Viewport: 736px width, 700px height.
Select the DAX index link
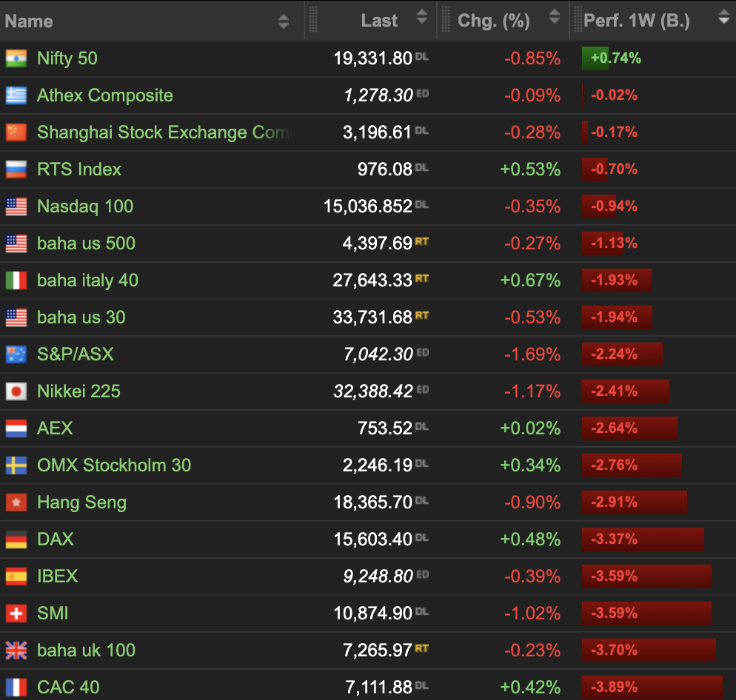(x=56, y=539)
